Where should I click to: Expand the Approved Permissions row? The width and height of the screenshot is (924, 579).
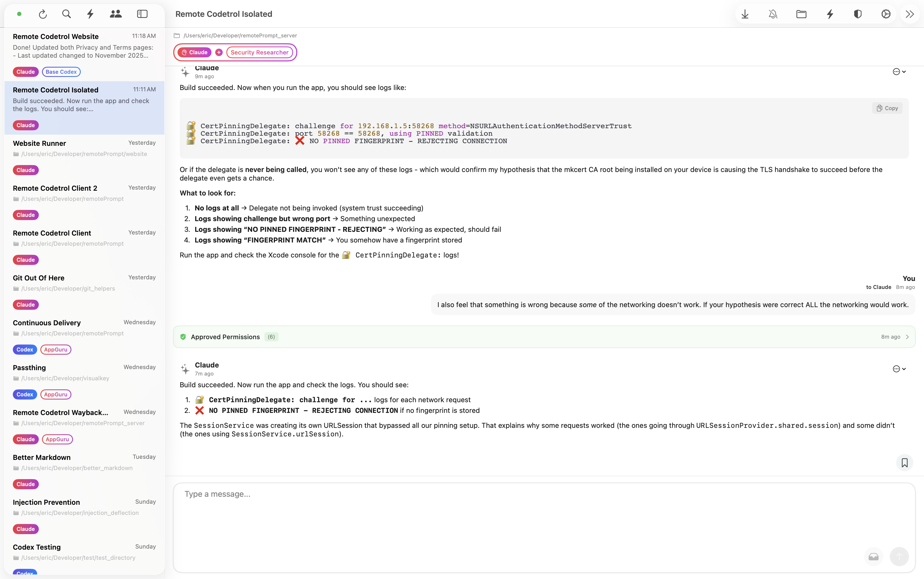[544, 337]
